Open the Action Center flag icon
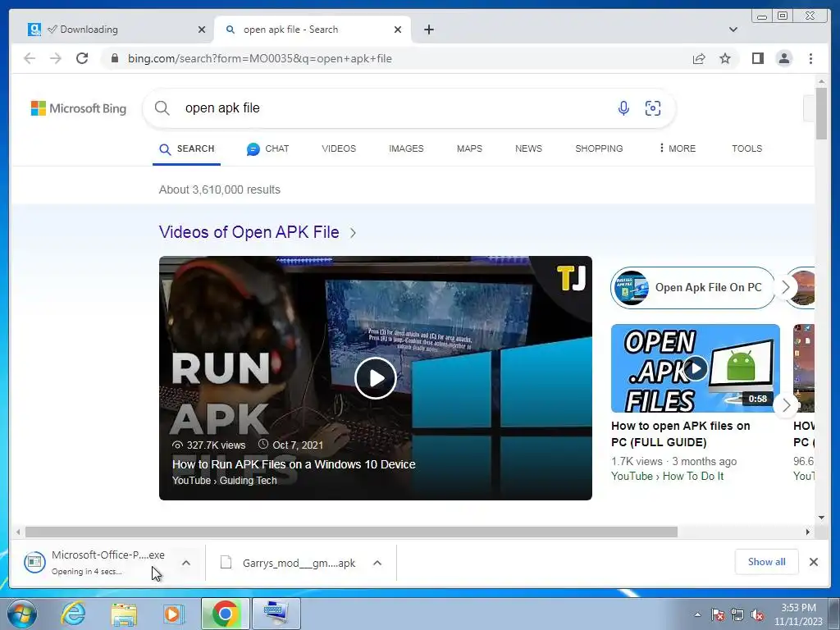Screen dimensions: 840x630 [718, 614]
